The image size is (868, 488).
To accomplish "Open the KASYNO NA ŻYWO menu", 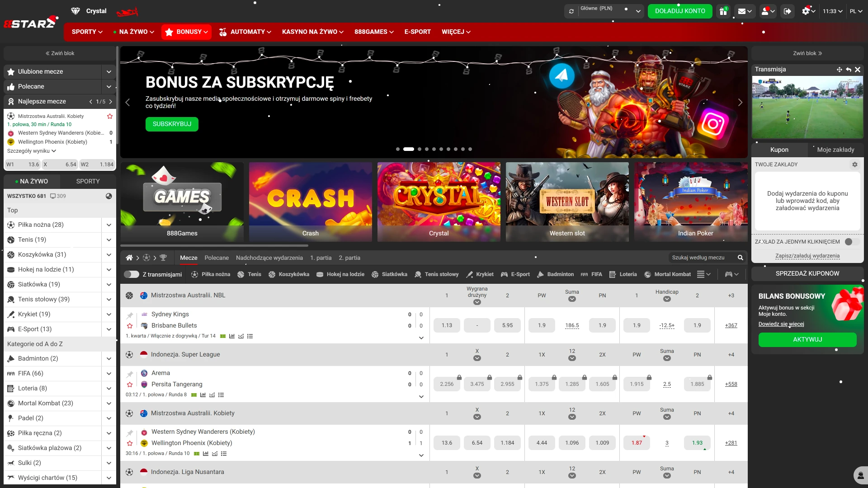I will click(x=312, y=32).
